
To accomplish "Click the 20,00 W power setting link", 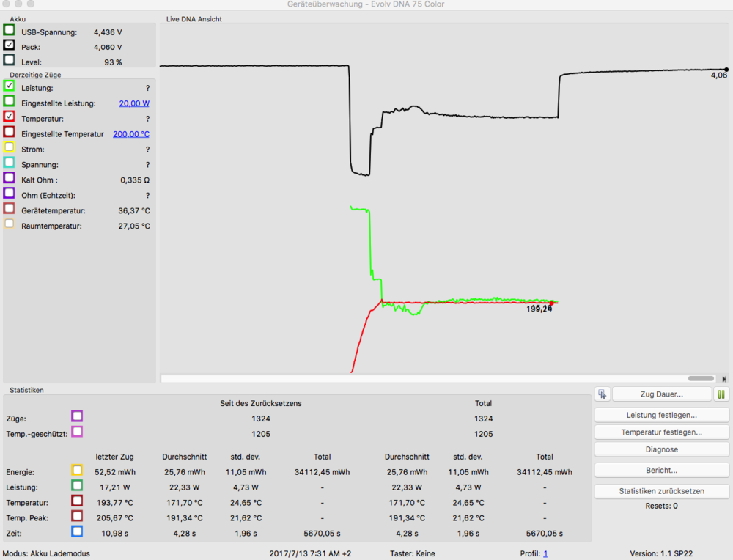I will (134, 103).
